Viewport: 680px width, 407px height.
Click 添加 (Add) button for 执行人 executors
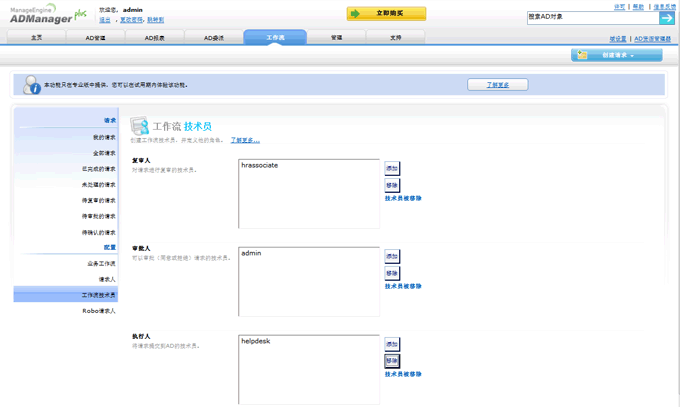[392, 344]
